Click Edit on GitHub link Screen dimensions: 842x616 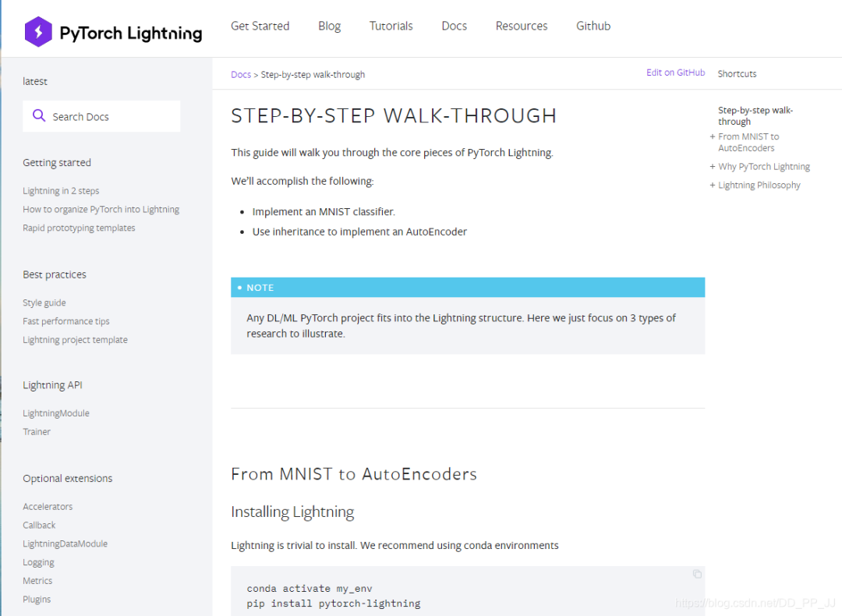(x=675, y=73)
